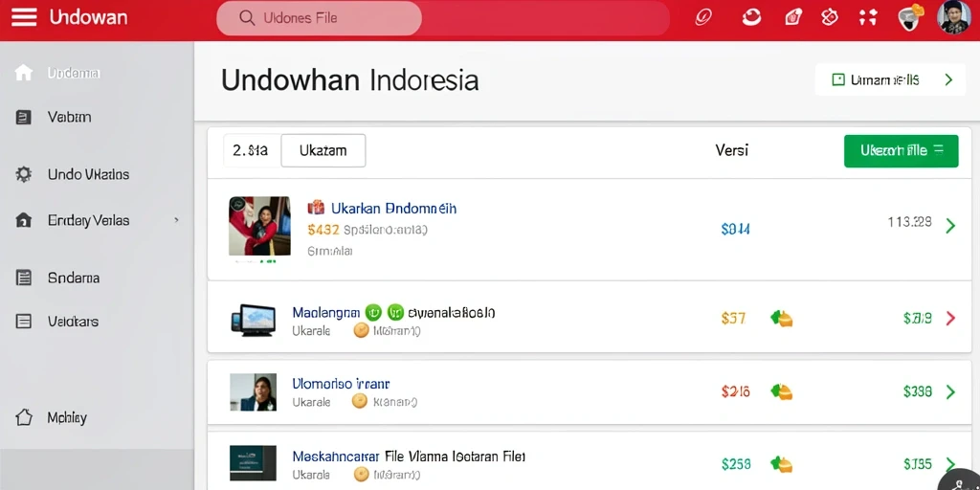Click the Mcbiley outline house icon

23,417
